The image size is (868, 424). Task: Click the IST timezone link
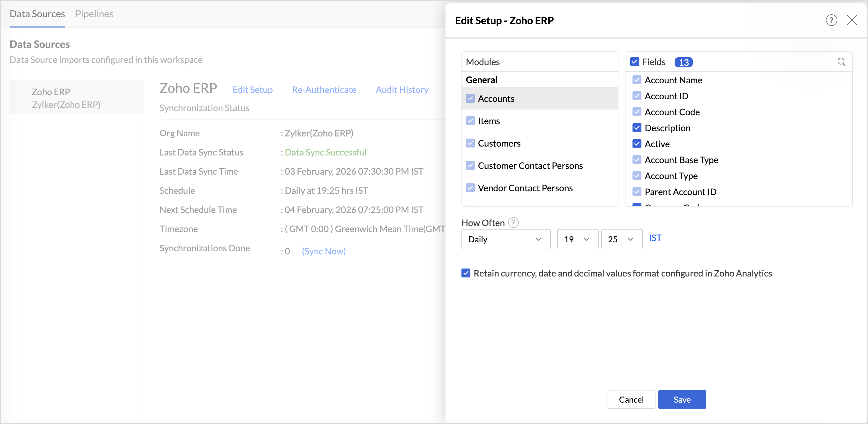click(x=655, y=238)
